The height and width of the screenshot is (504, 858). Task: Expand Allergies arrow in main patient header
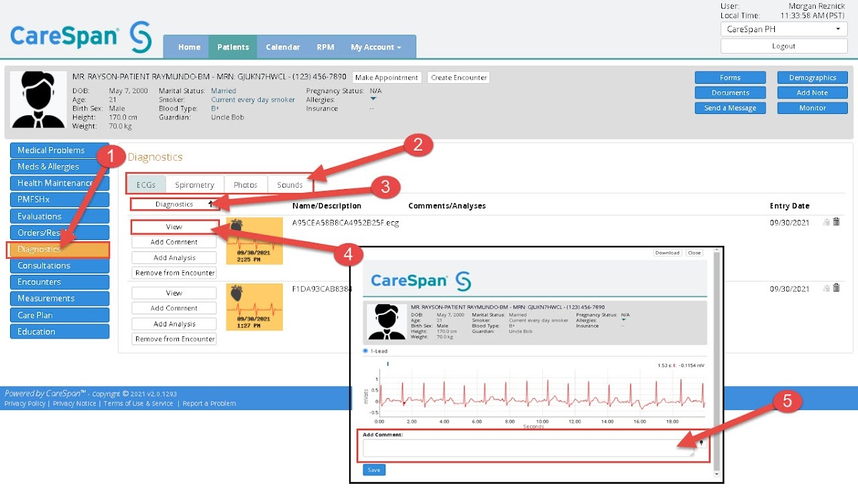(x=373, y=99)
